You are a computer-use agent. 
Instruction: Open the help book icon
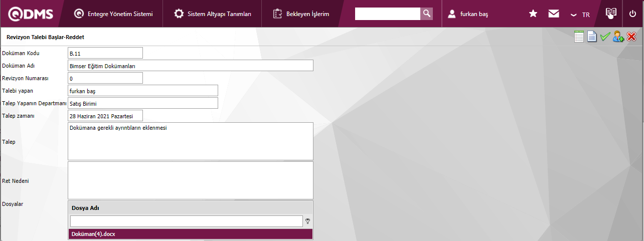pos(610,13)
